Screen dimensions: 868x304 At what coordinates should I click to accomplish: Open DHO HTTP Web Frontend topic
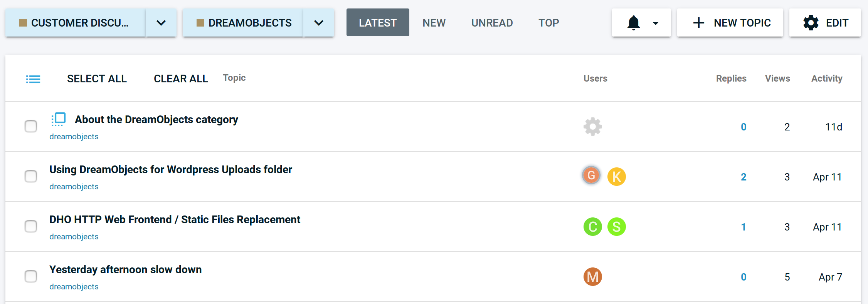[175, 220]
